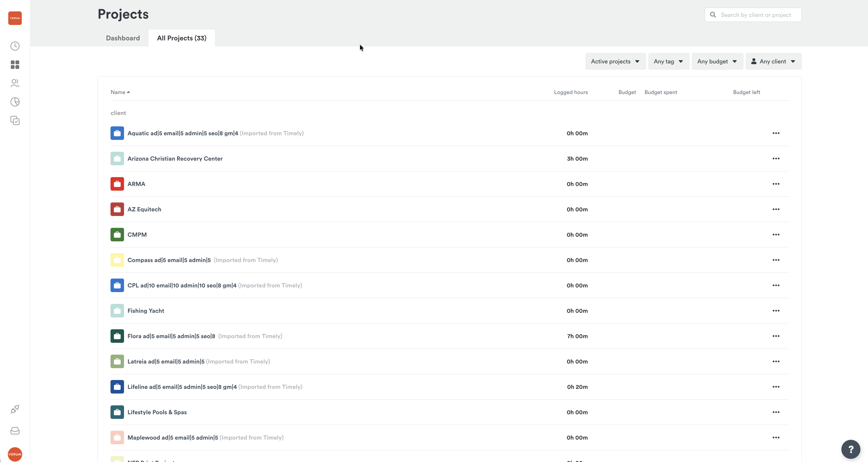
Task: Click the yellow briefcase icon for Compass
Action: pos(117,260)
